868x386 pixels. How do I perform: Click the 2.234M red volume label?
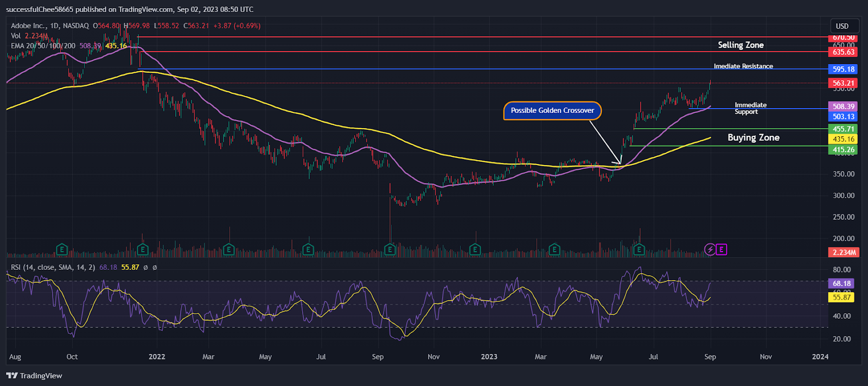coord(844,252)
